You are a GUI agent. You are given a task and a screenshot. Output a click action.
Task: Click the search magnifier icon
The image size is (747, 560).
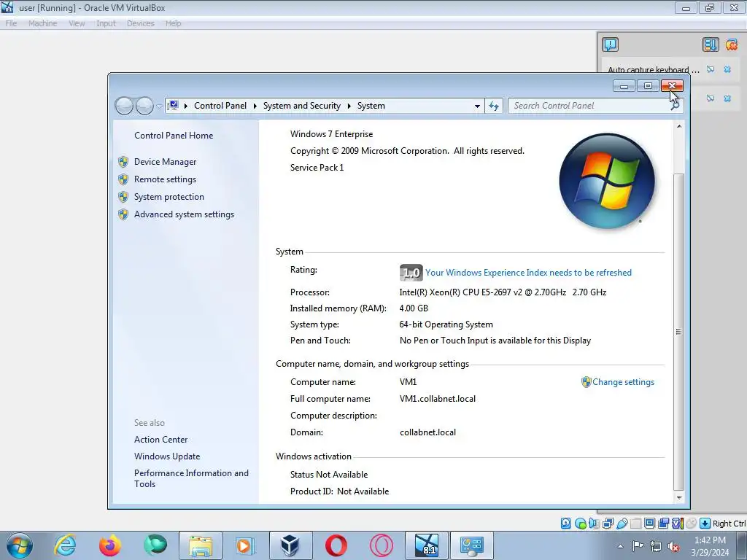675,106
